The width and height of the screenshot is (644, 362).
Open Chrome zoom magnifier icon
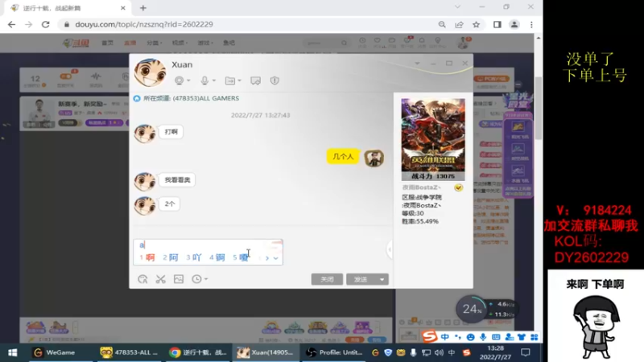tap(442, 25)
